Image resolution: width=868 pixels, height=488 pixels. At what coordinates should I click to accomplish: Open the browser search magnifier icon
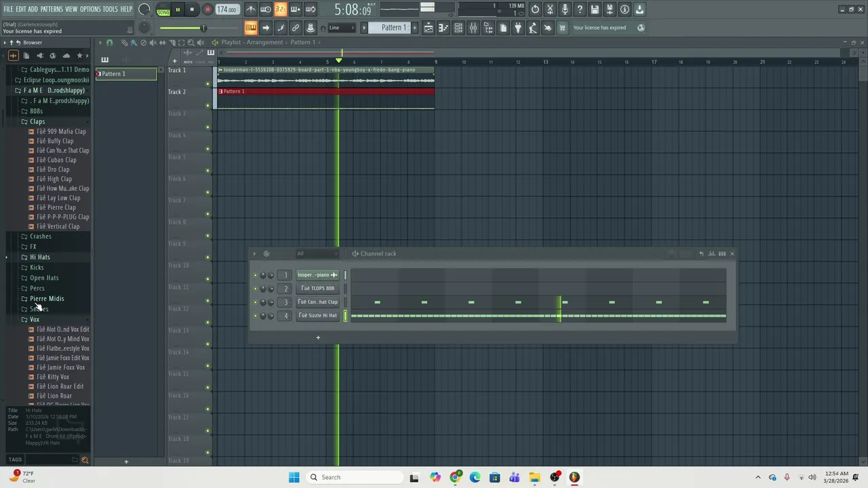tap(85, 460)
